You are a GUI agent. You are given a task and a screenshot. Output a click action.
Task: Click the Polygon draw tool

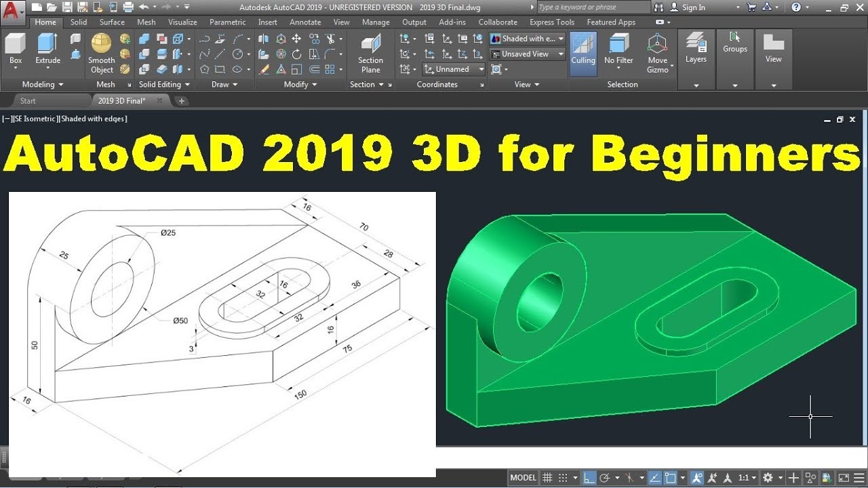[204, 69]
